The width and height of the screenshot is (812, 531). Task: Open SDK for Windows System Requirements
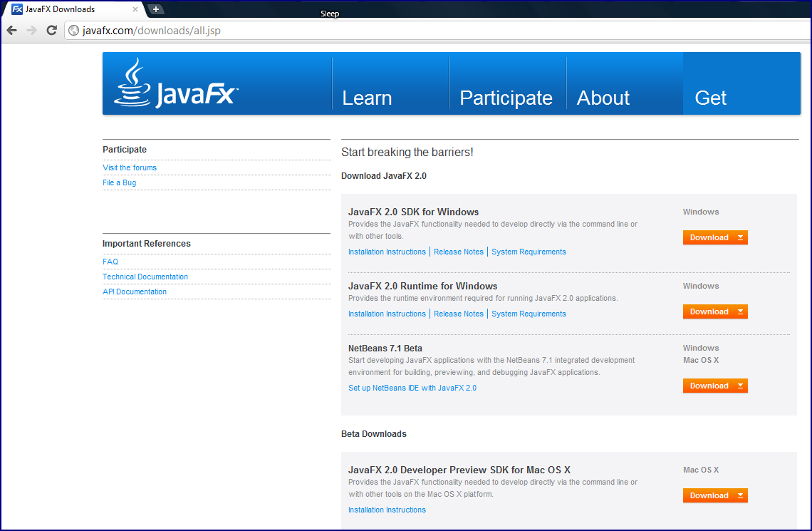529,252
